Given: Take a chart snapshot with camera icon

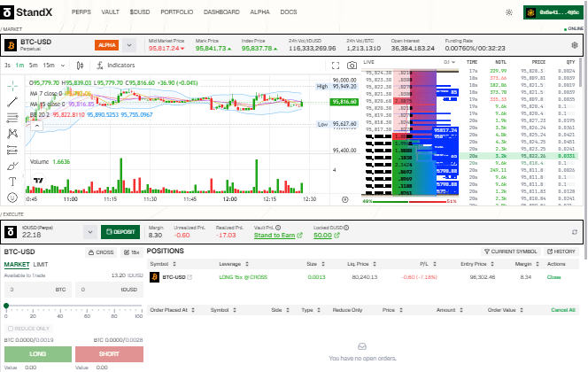Looking at the screenshot, I should 352,66.
